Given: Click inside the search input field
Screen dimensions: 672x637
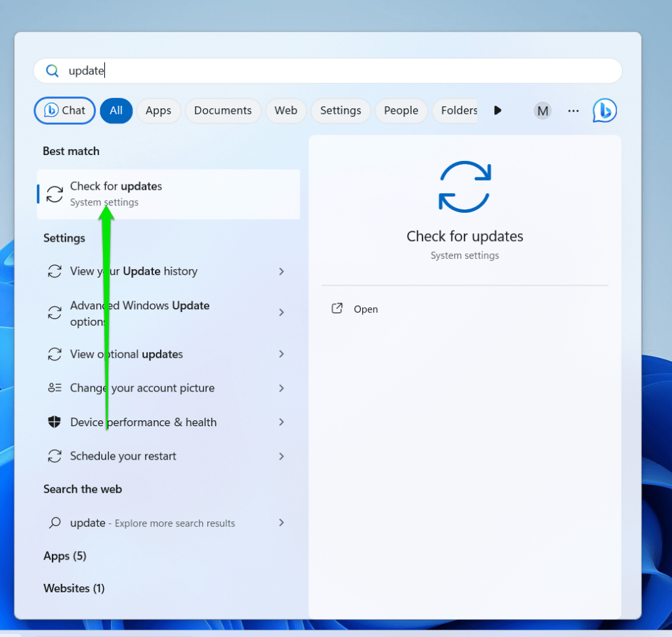Looking at the screenshot, I should [x=262, y=70].
